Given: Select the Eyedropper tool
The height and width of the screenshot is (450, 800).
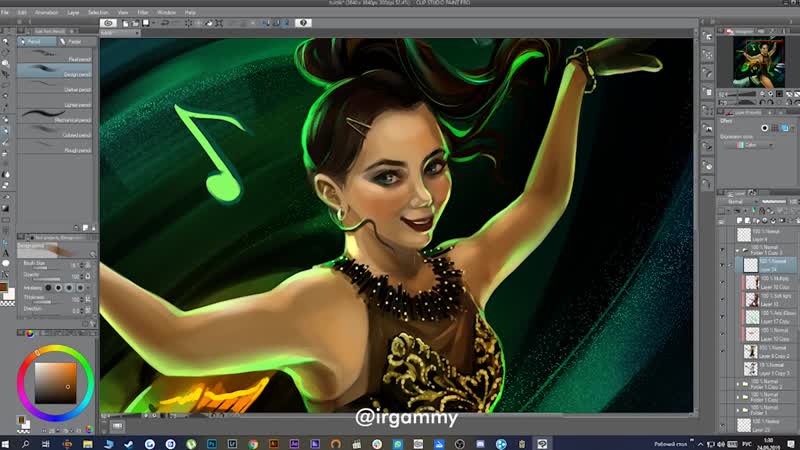Looking at the screenshot, I should click(x=6, y=109).
